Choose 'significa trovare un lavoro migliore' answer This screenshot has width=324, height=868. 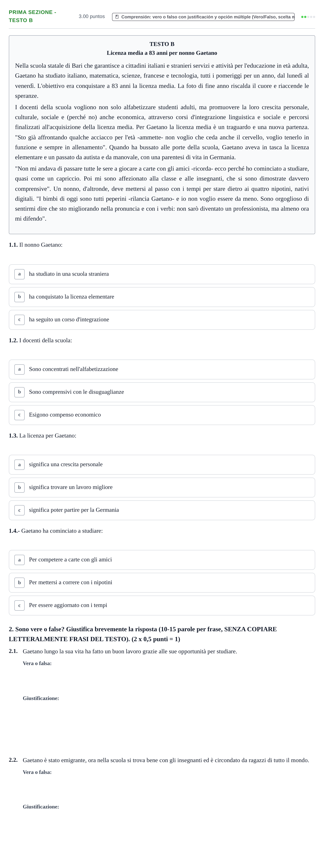point(162,487)
